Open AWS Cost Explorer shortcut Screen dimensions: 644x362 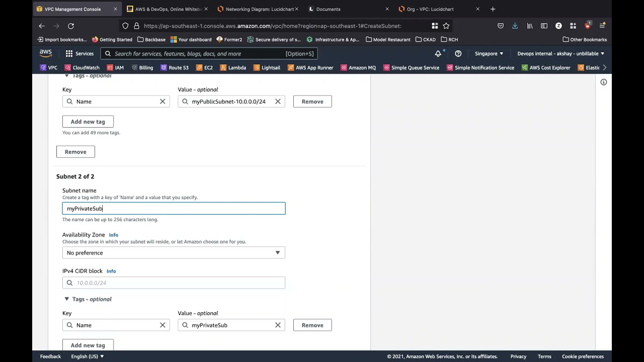point(546,67)
